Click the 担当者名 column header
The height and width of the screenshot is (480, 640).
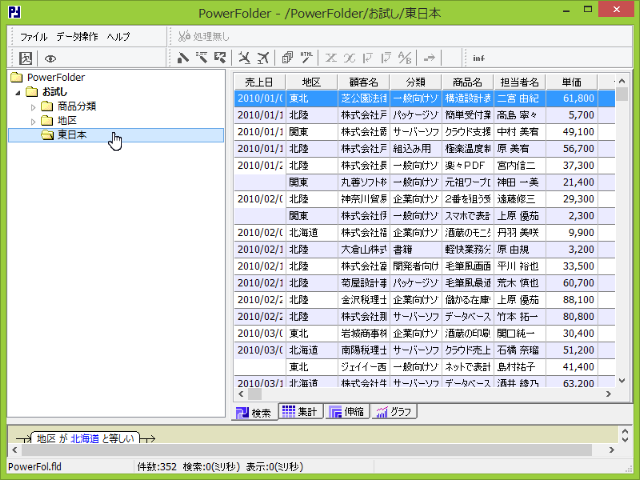tap(520, 82)
